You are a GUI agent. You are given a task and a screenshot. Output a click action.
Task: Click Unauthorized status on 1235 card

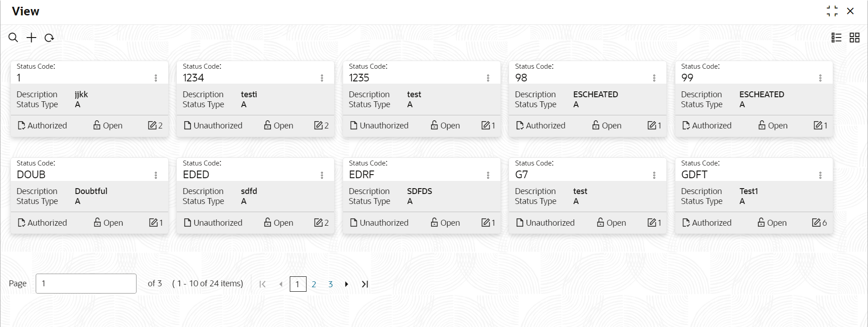[379, 126]
